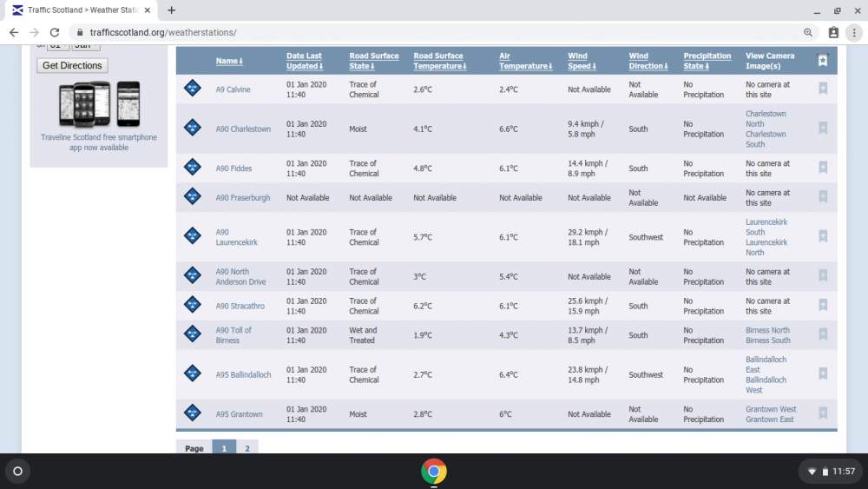View Charlestown North camera image

point(766,118)
